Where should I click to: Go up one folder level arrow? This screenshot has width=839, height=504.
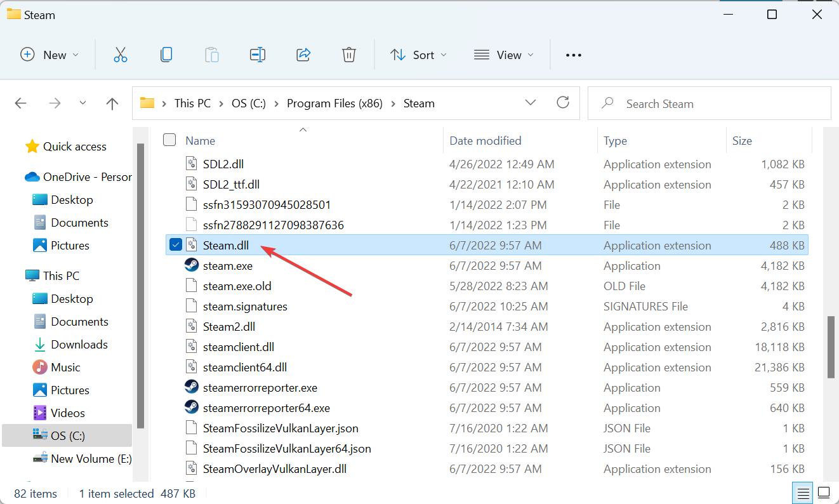(x=112, y=103)
